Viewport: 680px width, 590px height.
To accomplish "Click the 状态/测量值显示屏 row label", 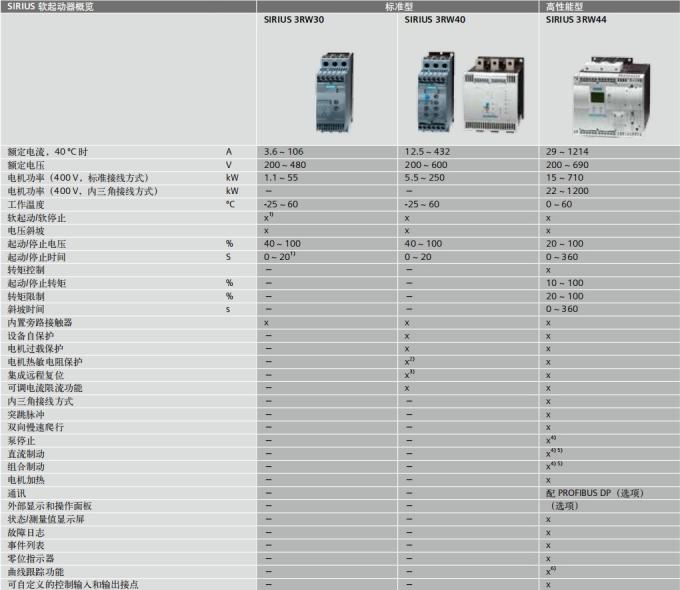I will (46, 519).
